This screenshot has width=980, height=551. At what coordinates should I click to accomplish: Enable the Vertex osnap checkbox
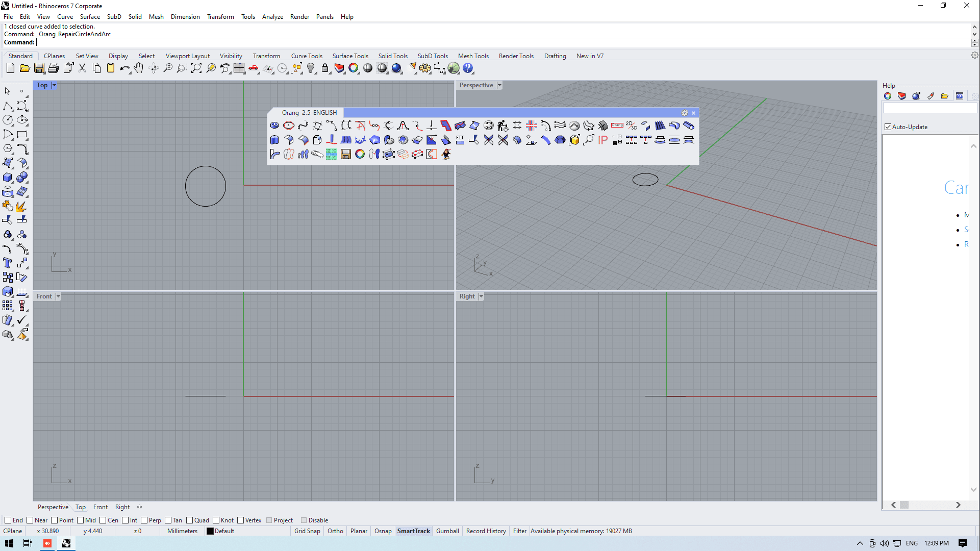(x=240, y=520)
